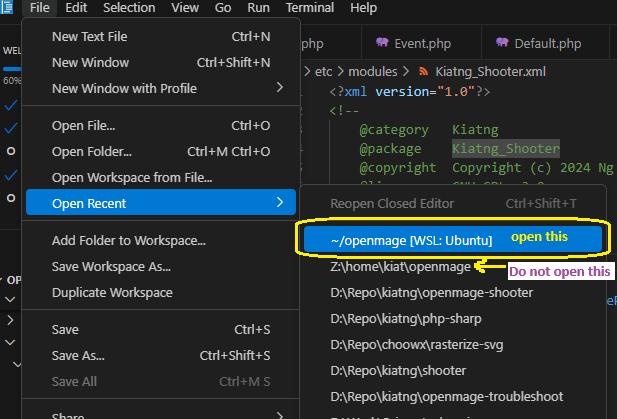
Task: Choose New Text File from File menu
Action: tap(90, 37)
